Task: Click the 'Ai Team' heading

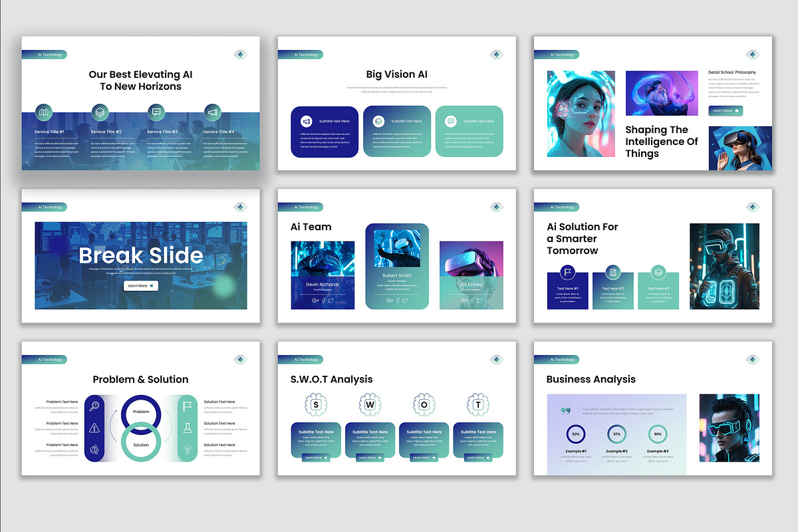Action: pyautogui.click(x=311, y=227)
